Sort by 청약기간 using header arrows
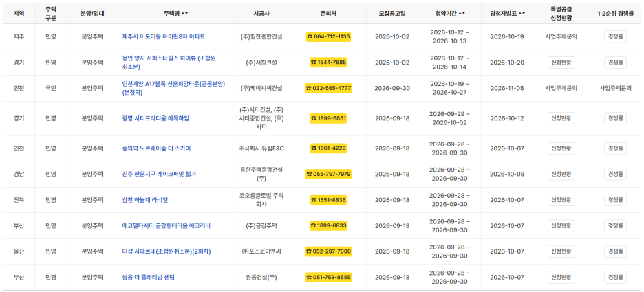The width and height of the screenshot is (644, 292). click(x=462, y=13)
